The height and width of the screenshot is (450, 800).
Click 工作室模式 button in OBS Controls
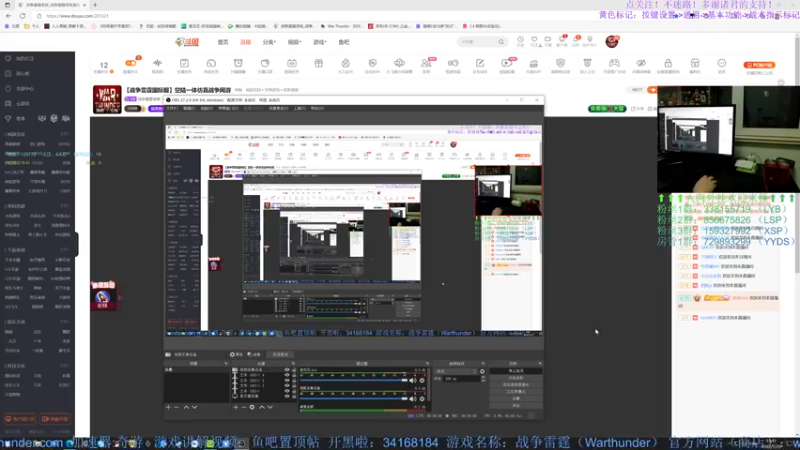click(x=515, y=391)
